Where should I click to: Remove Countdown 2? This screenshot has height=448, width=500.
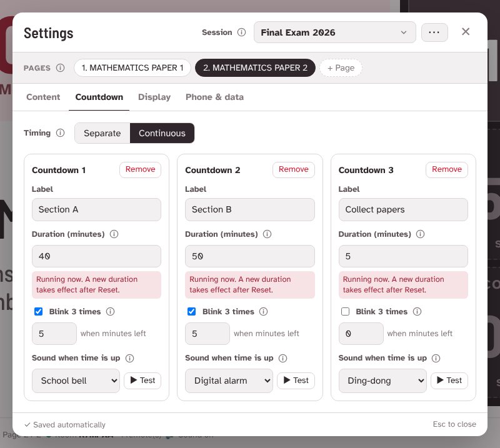[294, 169]
